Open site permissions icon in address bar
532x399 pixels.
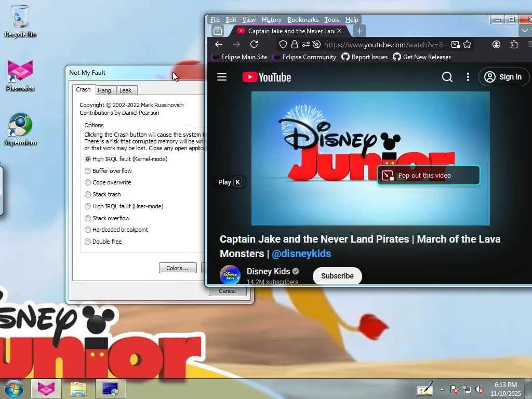click(x=305, y=45)
